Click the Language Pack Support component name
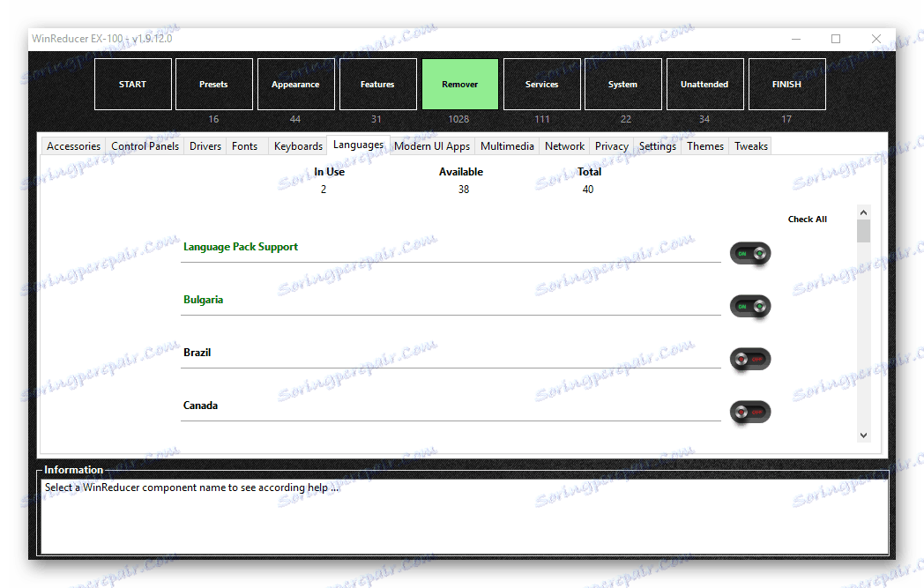 [241, 247]
